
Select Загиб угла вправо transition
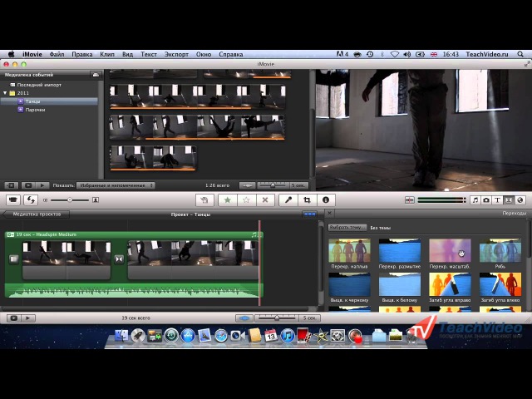(x=450, y=288)
